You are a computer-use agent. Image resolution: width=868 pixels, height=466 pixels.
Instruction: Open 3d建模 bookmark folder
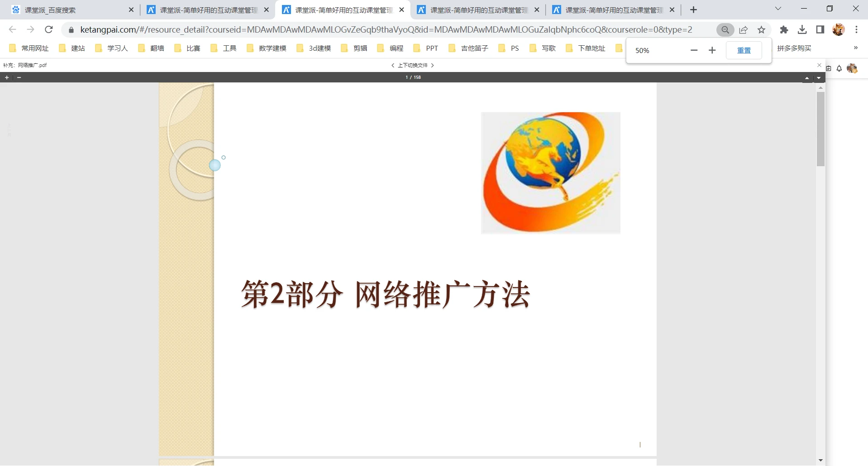314,48
